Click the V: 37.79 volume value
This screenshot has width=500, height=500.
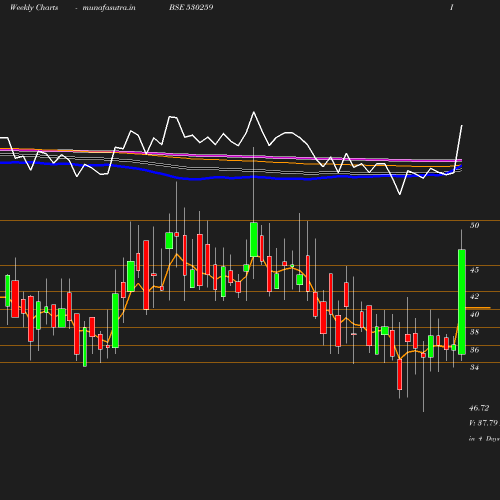[x=484, y=423]
